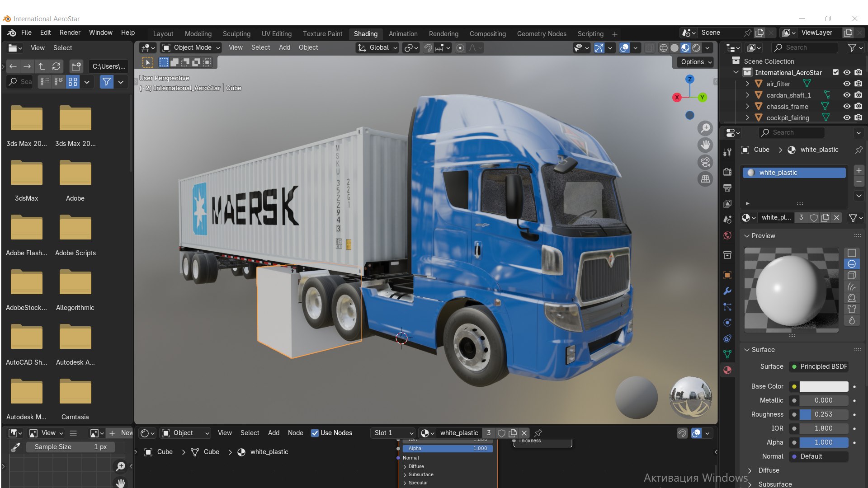Image resolution: width=868 pixels, height=488 pixels.
Task: Hide chassis_frame eye icon
Action: coord(847,106)
